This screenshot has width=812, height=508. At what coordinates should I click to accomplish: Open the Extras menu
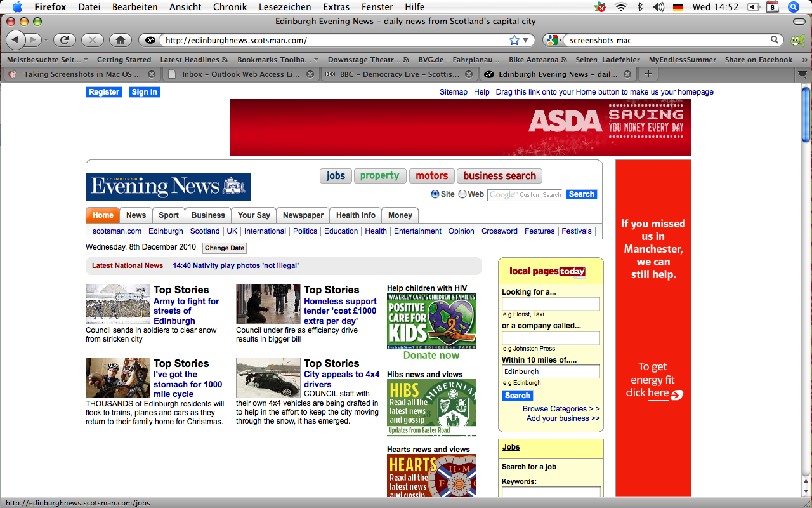point(336,7)
